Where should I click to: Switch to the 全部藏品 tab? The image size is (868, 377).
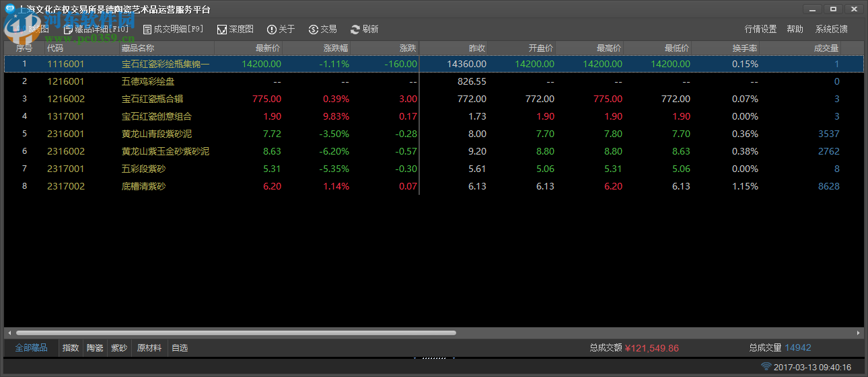coord(32,348)
